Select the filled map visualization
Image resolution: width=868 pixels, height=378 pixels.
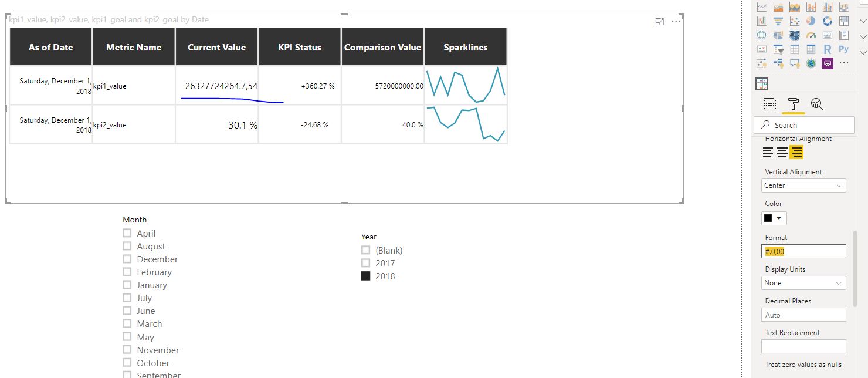(x=778, y=35)
